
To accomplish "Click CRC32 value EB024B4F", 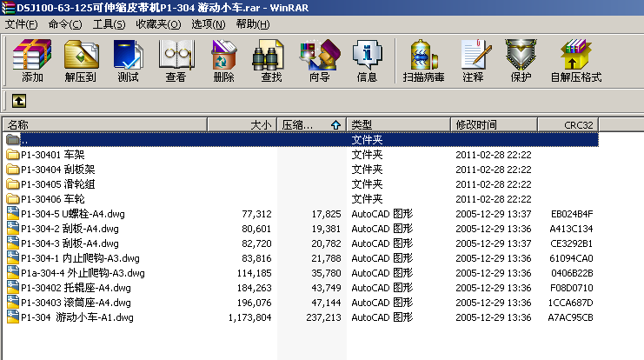I will pyautogui.click(x=572, y=214).
